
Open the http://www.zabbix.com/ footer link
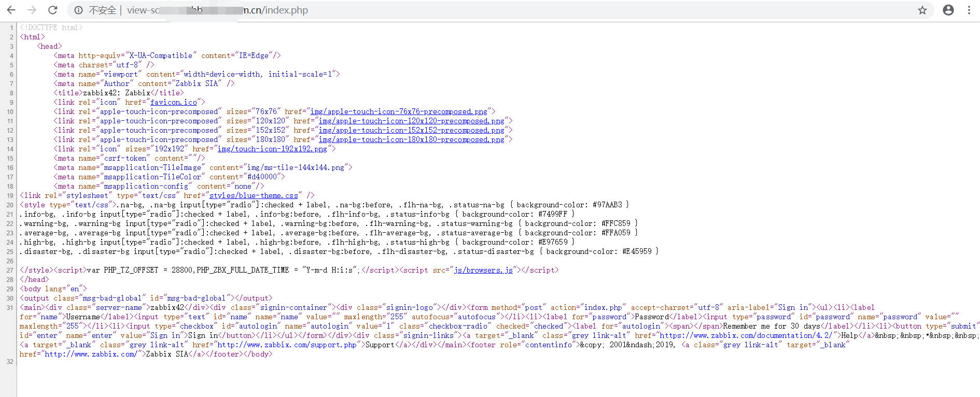91,355
